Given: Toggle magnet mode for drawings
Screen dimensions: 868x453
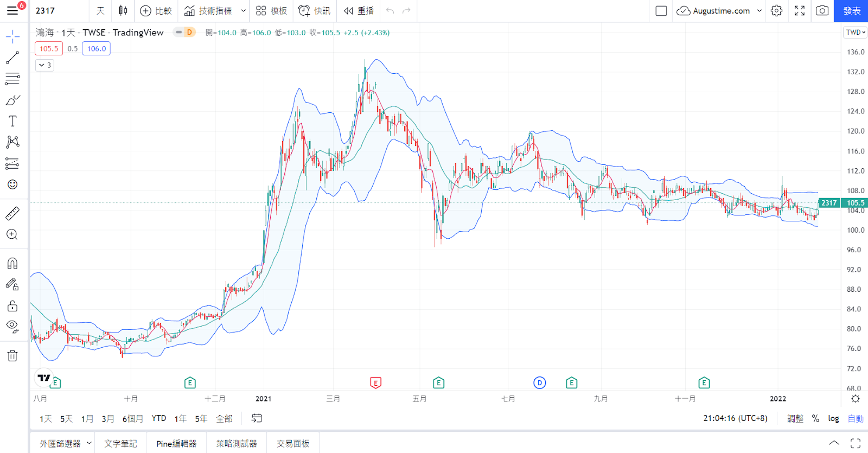Looking at the screenshot, I should (12, 263).
